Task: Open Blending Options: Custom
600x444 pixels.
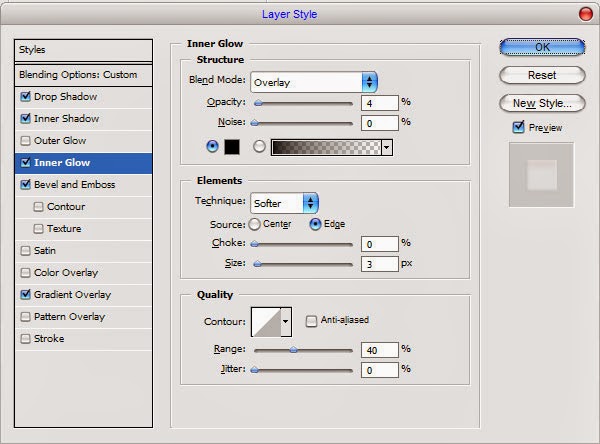Action: tap(83, 75)
